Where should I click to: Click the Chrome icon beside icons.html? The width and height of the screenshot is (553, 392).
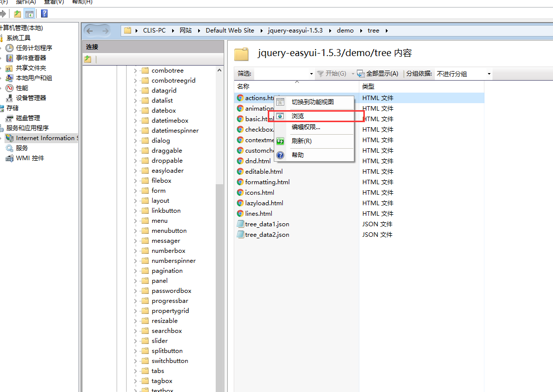pyautogui.click(x=240, y=193)
